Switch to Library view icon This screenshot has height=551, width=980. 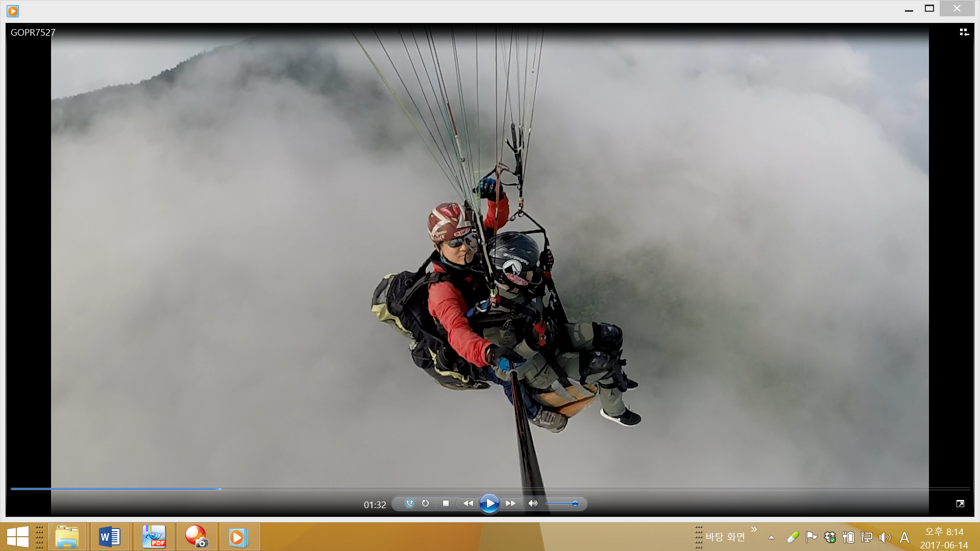click(964, 32)
